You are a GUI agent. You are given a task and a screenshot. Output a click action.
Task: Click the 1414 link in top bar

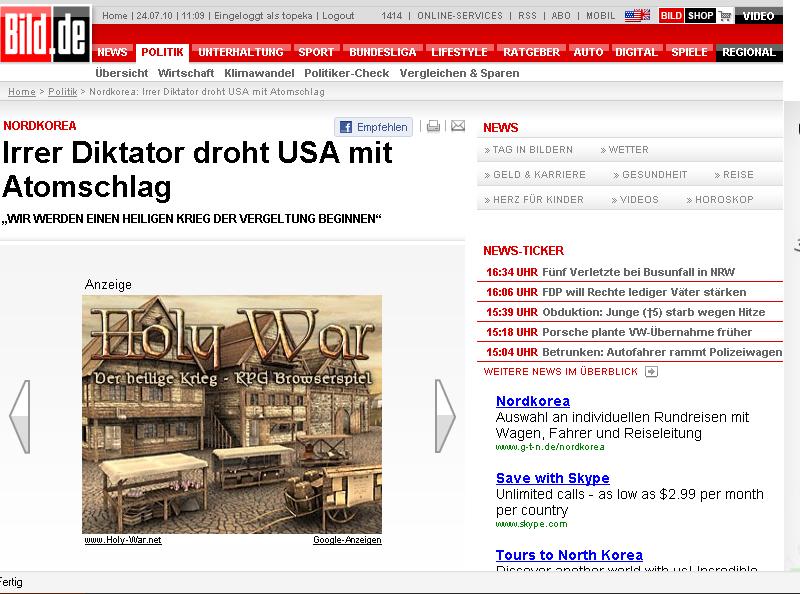click(x=391, y=16)
